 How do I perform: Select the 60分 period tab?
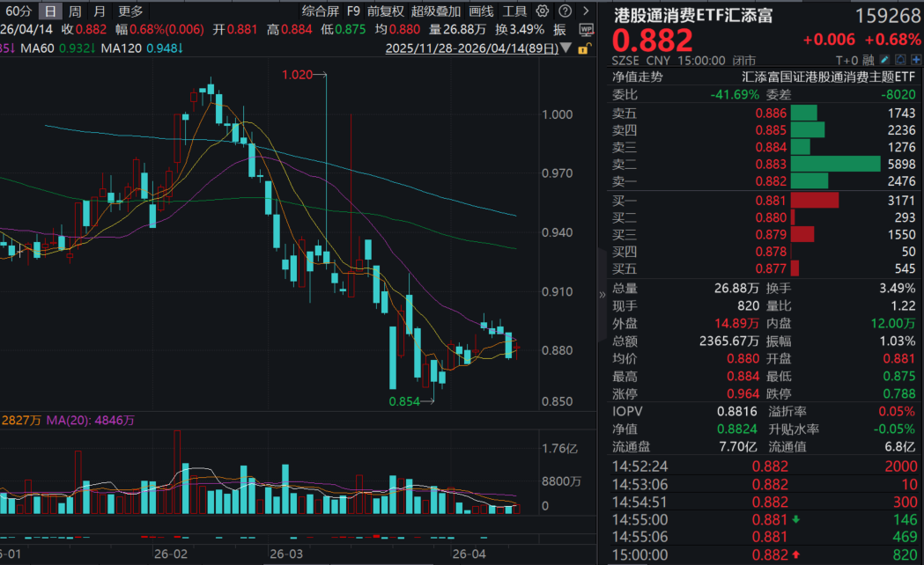[x=18, y=11]
